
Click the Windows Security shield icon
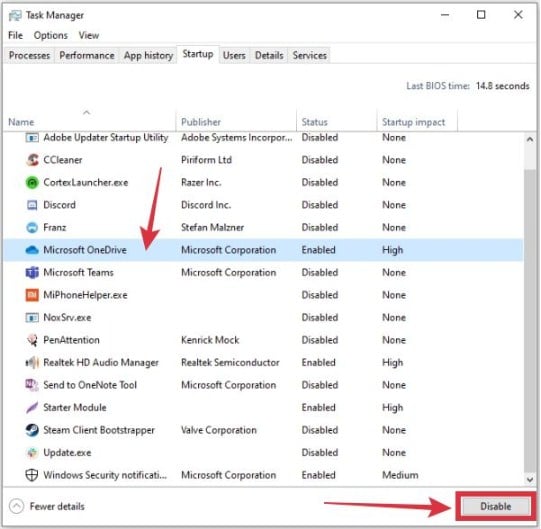[x=32, y=475]
